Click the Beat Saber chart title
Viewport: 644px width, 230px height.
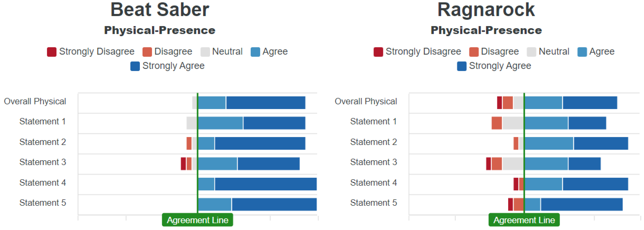click(160, 10)
